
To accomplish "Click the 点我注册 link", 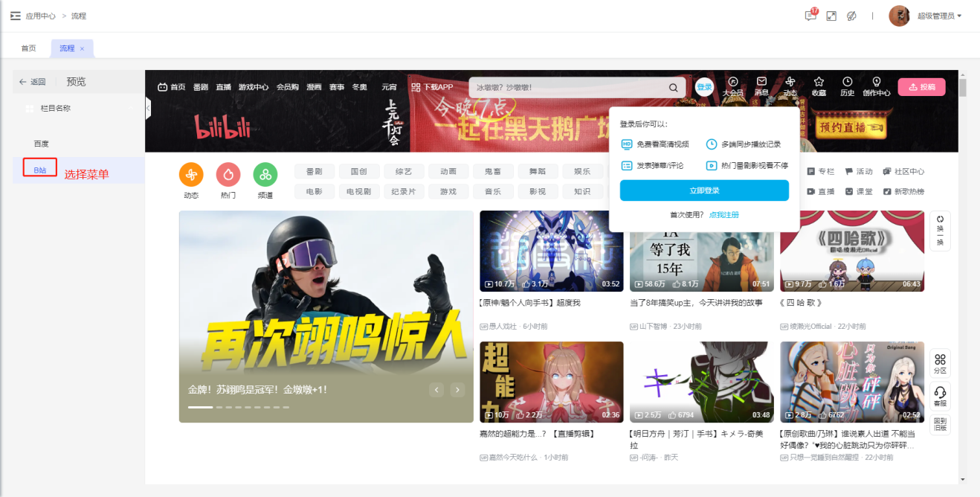I will pyautogui.click(x=724, y=215).
